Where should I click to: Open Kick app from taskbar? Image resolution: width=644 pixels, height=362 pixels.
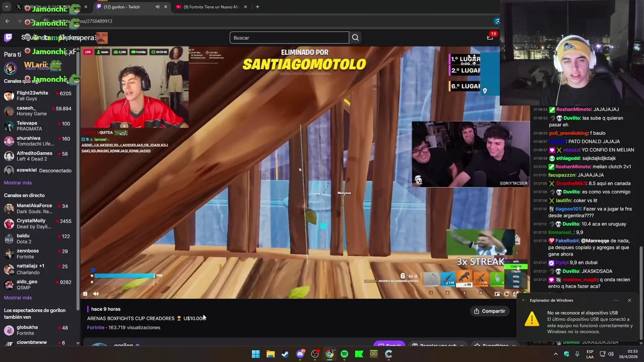pyautogui.click(x=359, y=354)
